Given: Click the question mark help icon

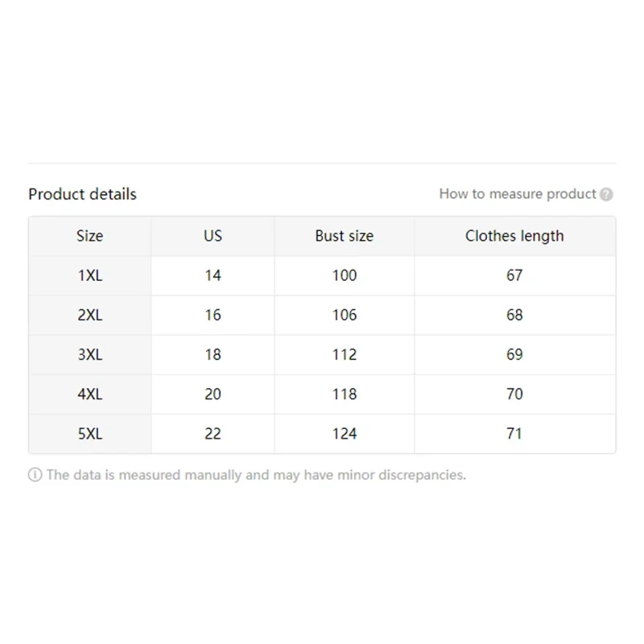Looking at the screenshot, I should pos(606,194).
